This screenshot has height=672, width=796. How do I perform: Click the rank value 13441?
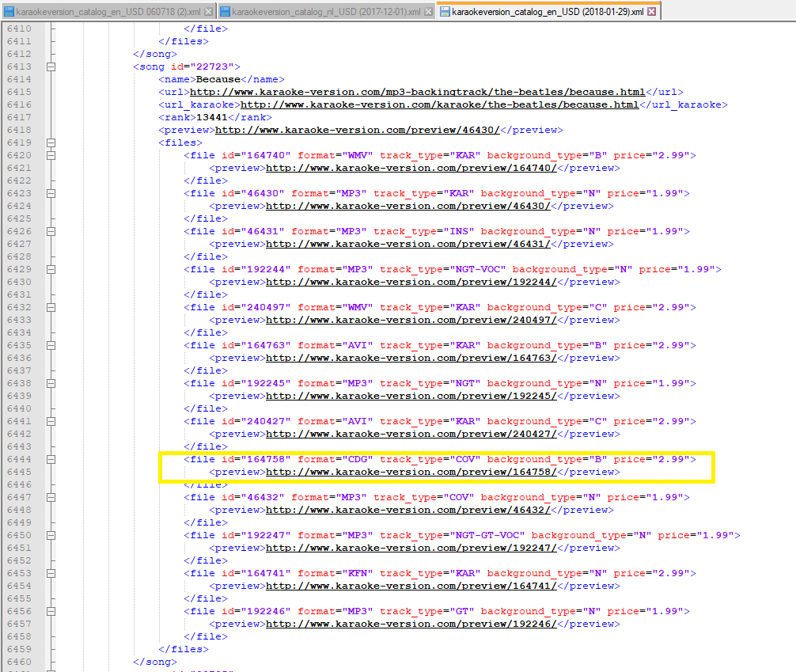(x=212, y=117)
